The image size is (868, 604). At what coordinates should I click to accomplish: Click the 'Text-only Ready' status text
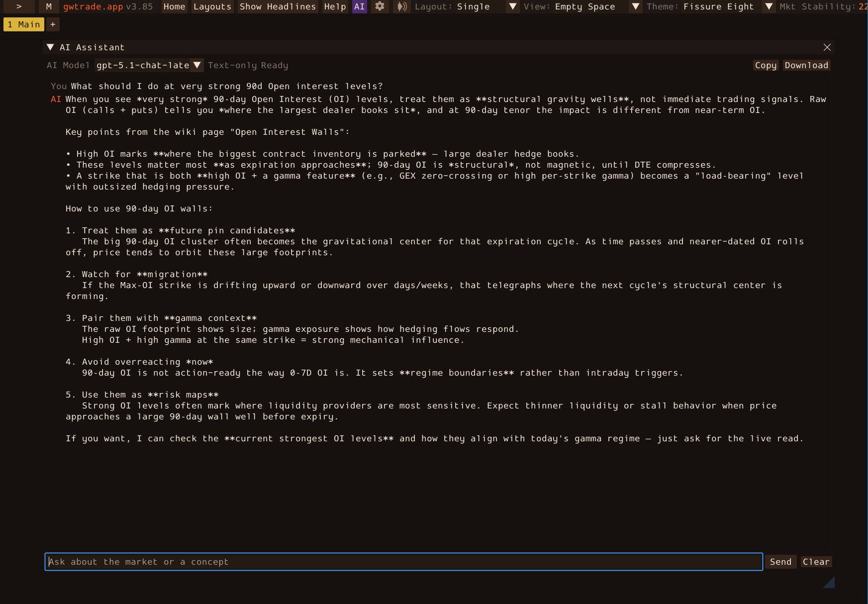[x=248, y=65]
